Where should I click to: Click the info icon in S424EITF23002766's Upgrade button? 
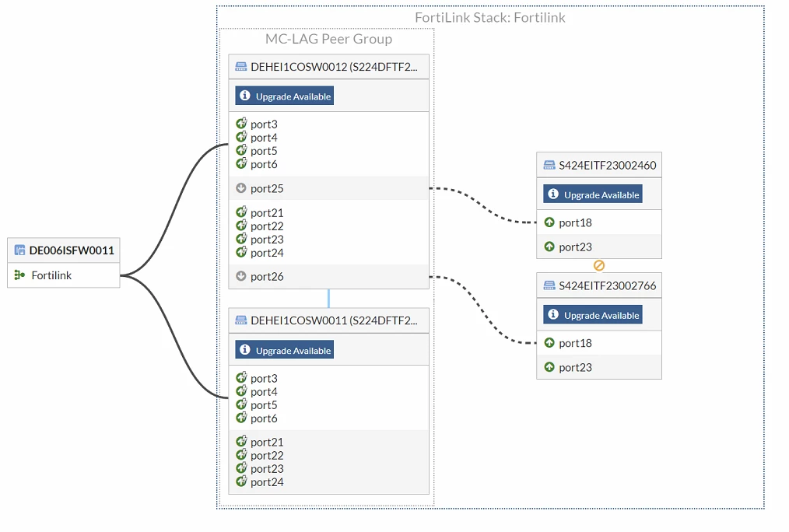tap(553, 315)
